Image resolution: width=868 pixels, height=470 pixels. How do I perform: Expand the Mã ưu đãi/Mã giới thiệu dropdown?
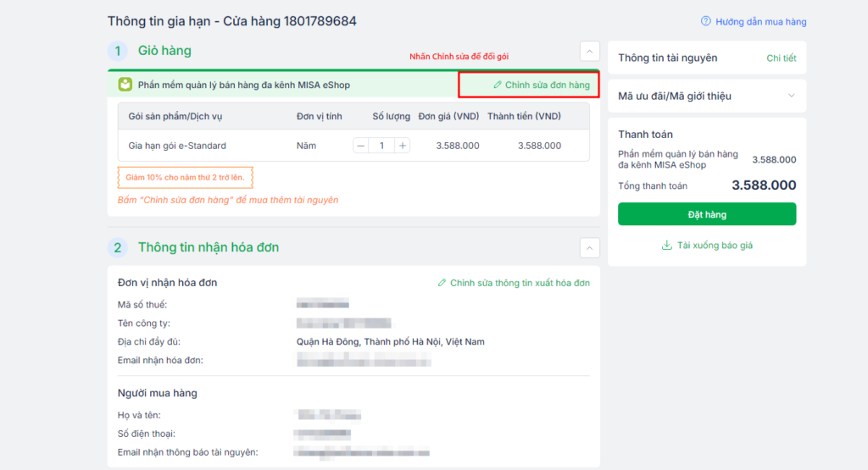pos(791,96)
